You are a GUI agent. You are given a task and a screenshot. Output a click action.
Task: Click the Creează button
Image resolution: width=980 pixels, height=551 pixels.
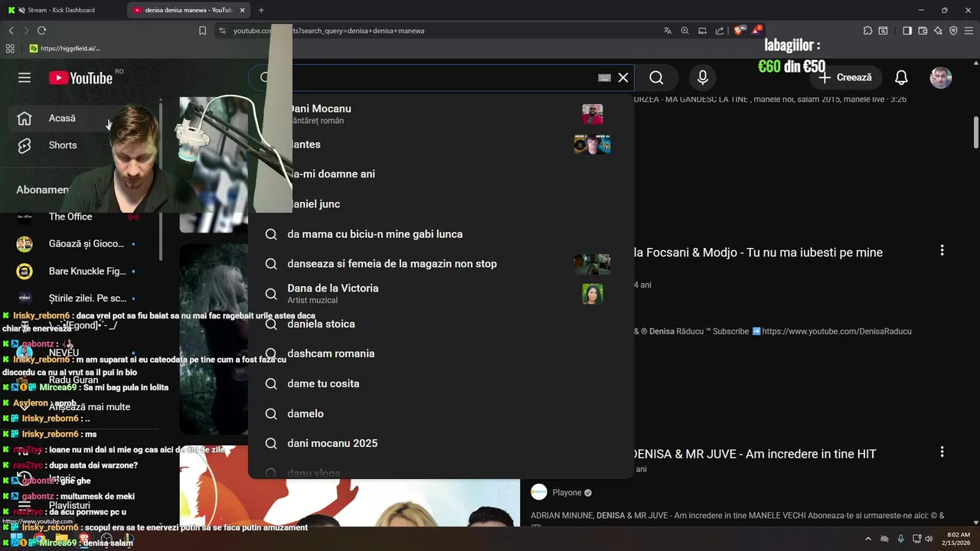pyautogui.click(x=845, y=77)
